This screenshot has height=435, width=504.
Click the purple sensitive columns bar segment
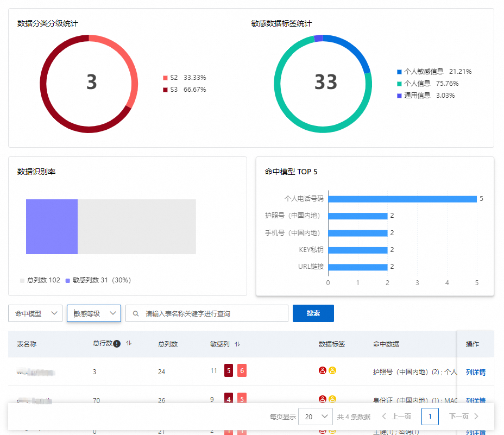(52, 226)
